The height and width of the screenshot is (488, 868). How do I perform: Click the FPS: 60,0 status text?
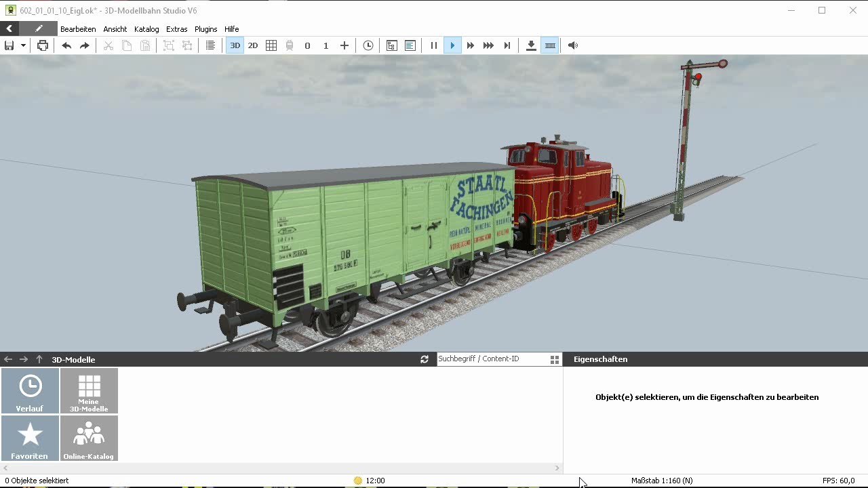838,481
